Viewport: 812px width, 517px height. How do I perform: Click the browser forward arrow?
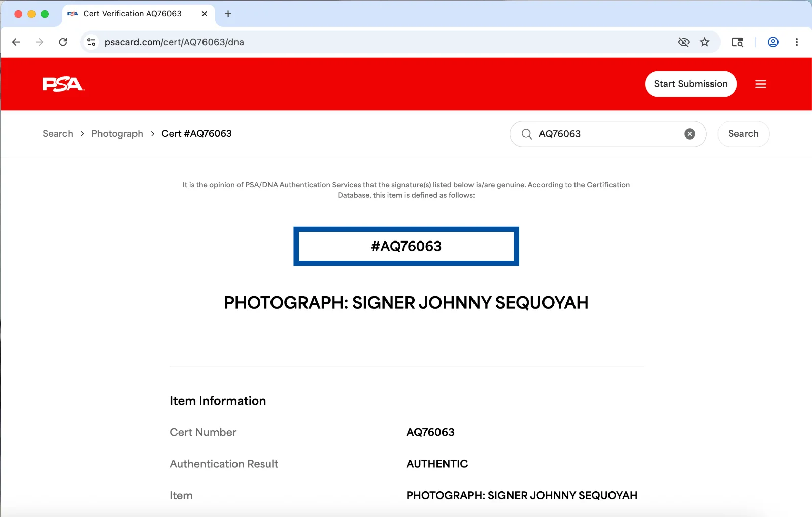point(39,42)
